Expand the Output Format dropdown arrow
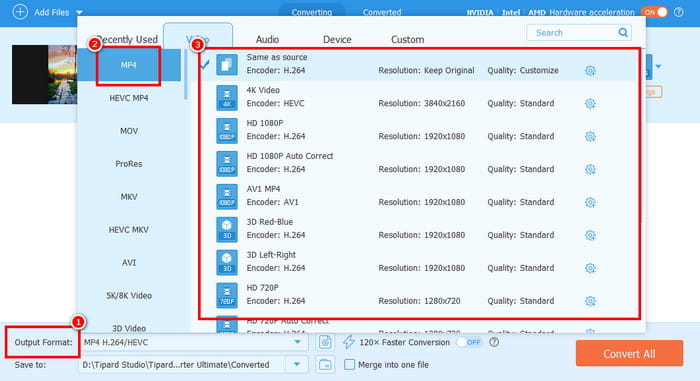 click(x=297, y=343)
